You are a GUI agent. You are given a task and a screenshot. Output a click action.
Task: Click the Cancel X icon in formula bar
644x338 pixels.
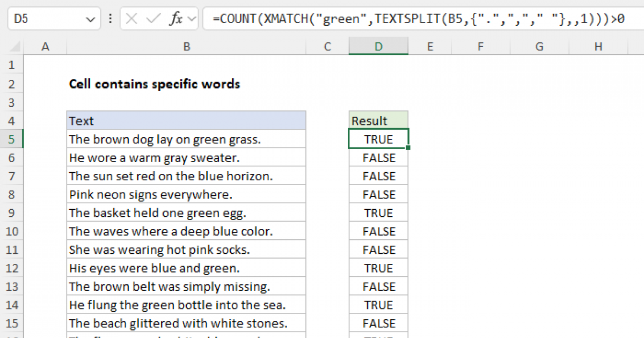[132, 19]
